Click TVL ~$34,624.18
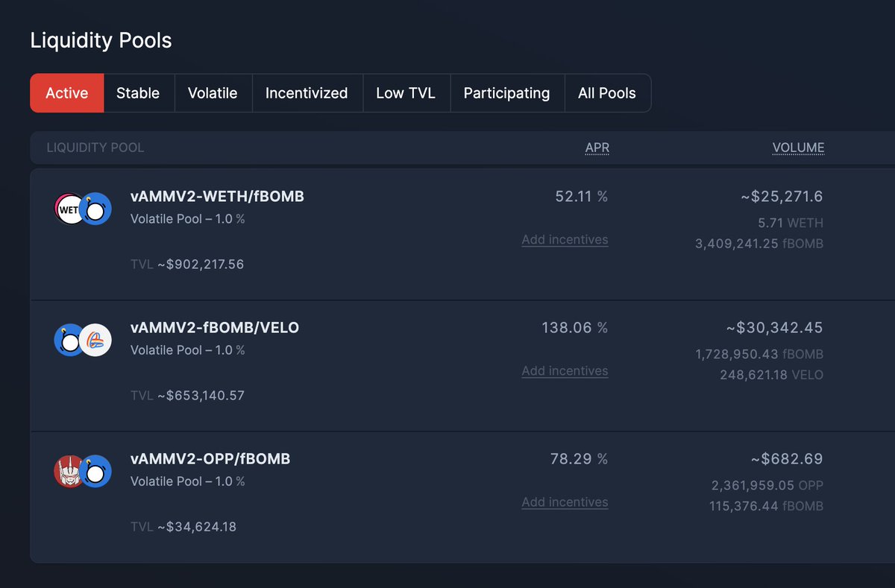Screen dimensions: 895x588 (x=183, y=527)
